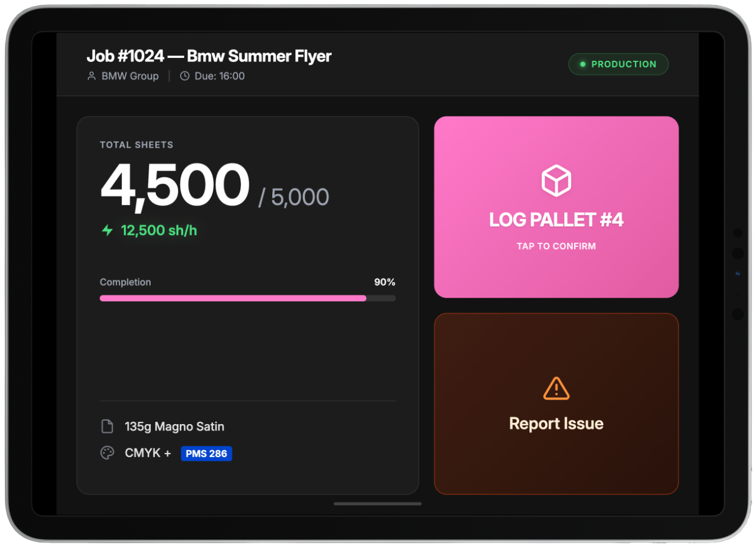The height and width of the screenshot is (547, 756).
Task: Click the Job #1024 Bmw Summer Flyer title
Action: click(x=209, y=56)
